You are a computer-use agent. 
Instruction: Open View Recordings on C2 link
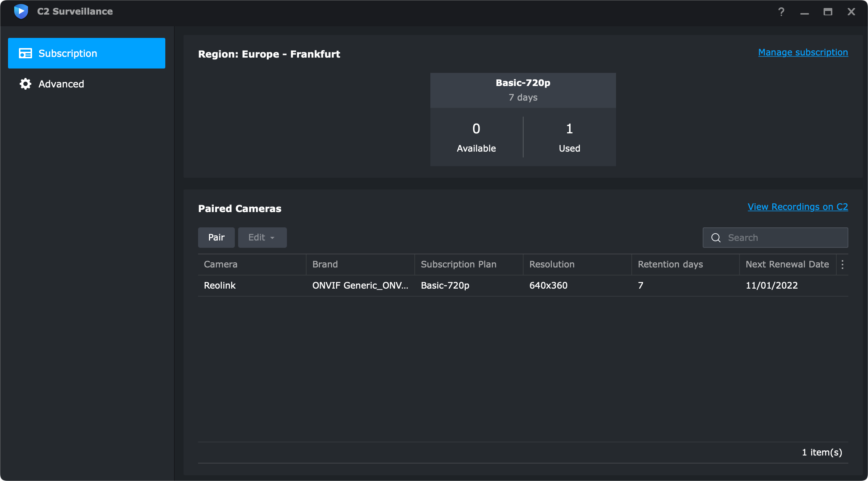coord(798,207)
